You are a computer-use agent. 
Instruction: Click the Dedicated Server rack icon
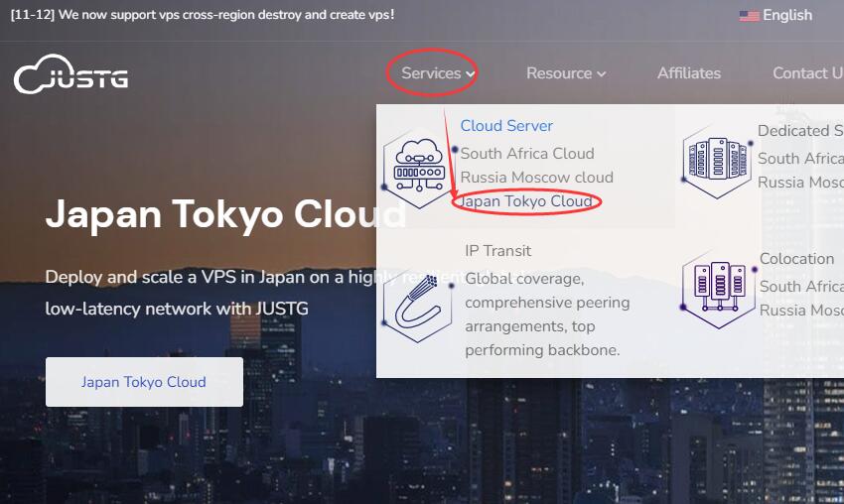tap(718, 161)
